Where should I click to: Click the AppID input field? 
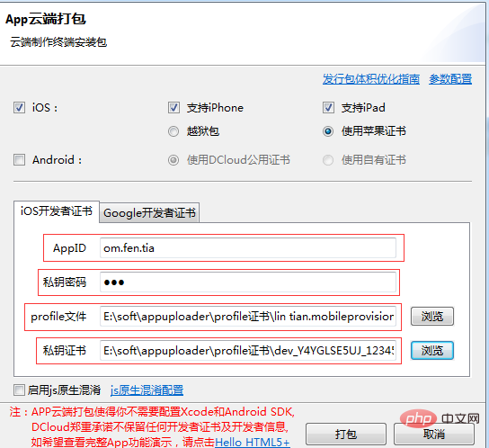click(248, 248)
